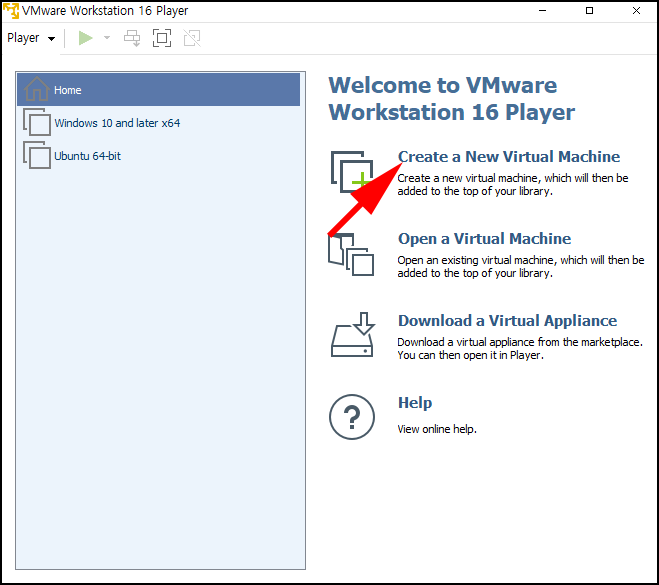
Task: Select Home in the library list
Action: coord(158,90)
